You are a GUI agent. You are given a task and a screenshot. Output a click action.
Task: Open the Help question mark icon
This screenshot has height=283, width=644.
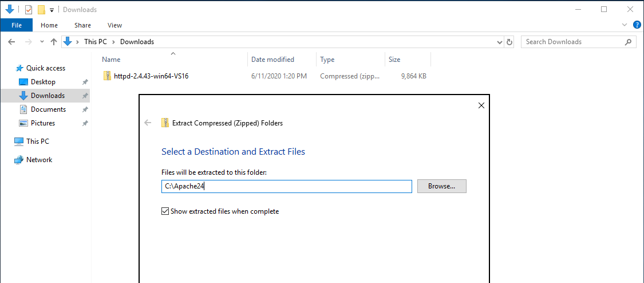tap(637, 25)
